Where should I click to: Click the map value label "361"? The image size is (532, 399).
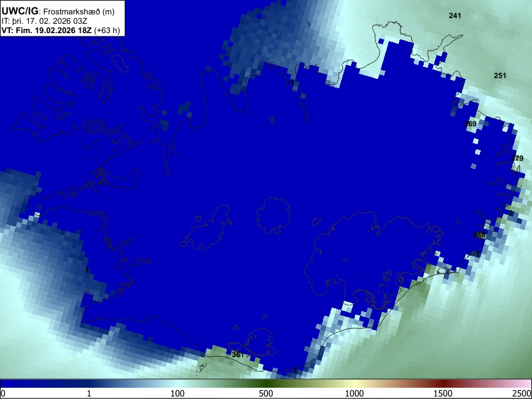pos(237,355)
